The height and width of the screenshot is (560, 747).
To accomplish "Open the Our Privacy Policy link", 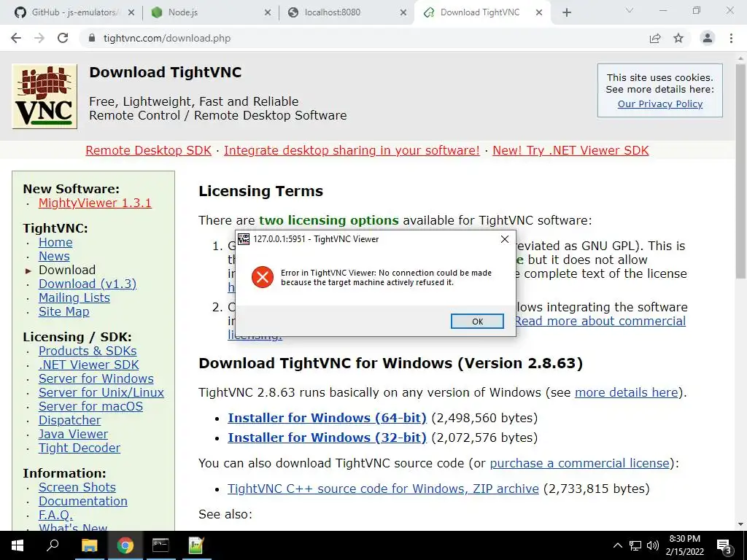I will [x=659, y=104].
